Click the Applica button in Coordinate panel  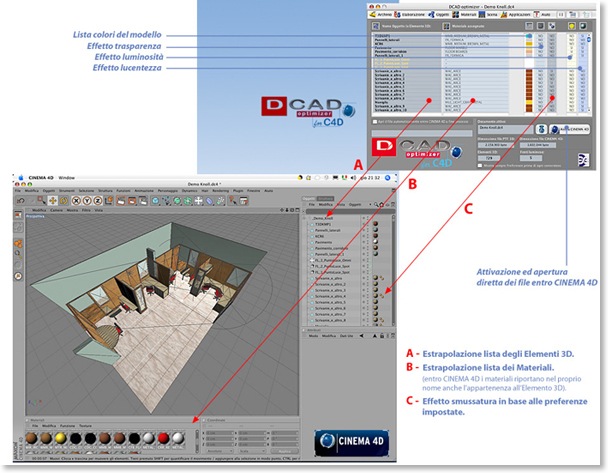point(284,451)
